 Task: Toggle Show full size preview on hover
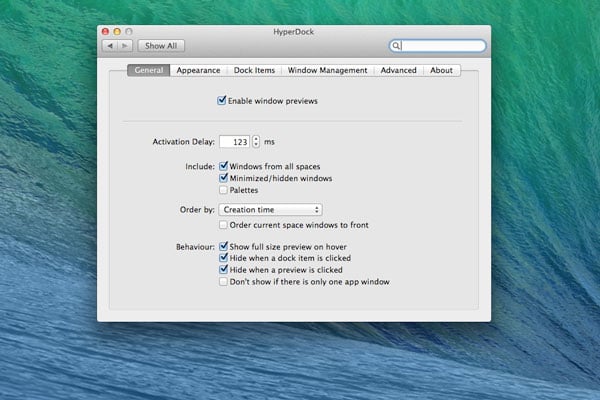pyautogui.click(x=223, y=246)
